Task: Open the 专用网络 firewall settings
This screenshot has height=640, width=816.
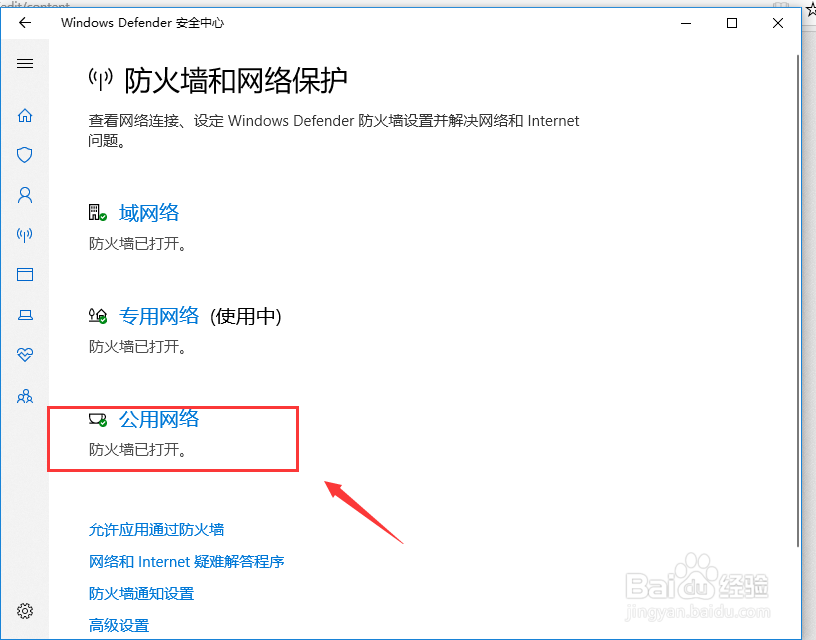Action: (159, 316)
